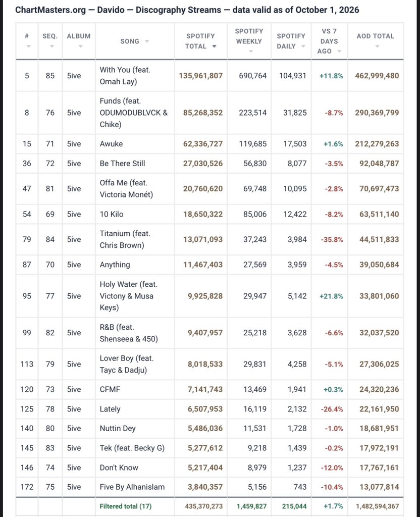Viewport: 420px width, 517px height.
Task: Sort by AOD Total arrow
Action: click(x=377, y=46)
